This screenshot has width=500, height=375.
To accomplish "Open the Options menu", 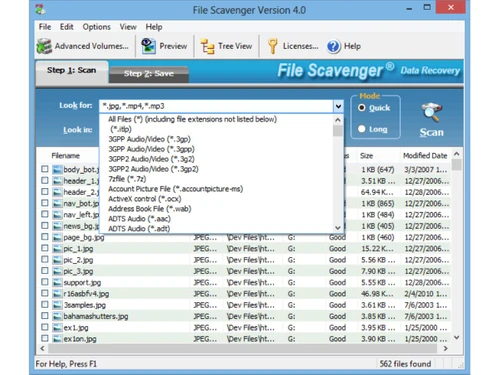I will pos(96,27).
